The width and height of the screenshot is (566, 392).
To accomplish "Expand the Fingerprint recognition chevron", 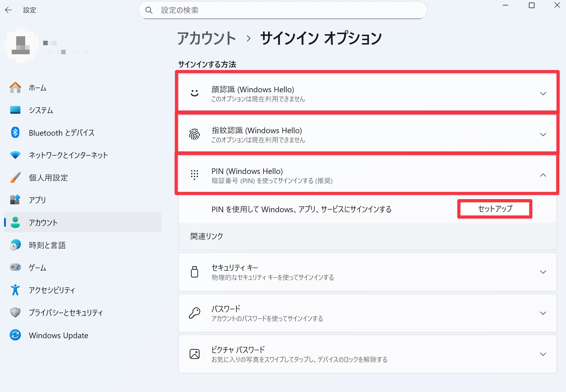I will (x=543, y=135).
